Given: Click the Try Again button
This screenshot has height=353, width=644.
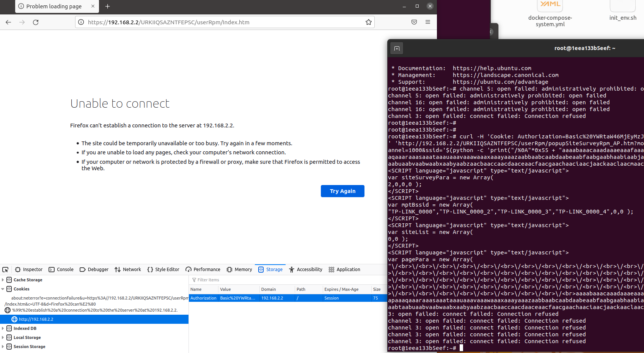Looking at the screenshot, I should [342, 191].
